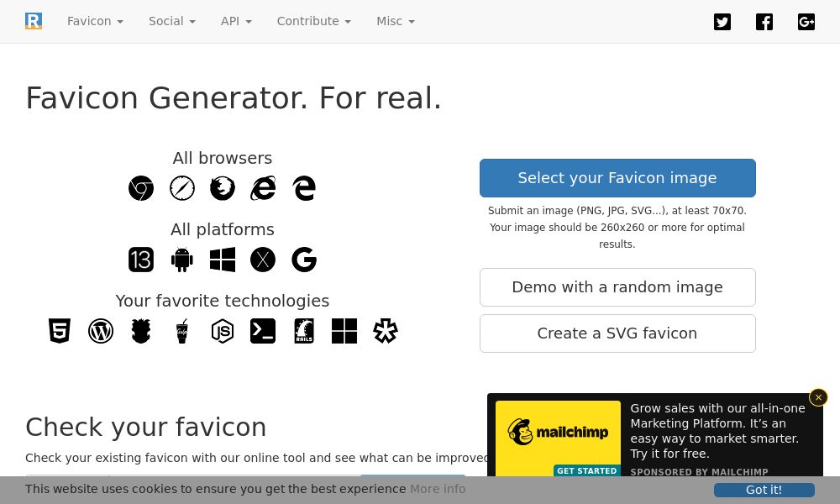The height and width of the screenshot is (504, 840).
Task: Select the Microsoft Edge browser icon
Action: pyautogui.click(x=304, y=188)
